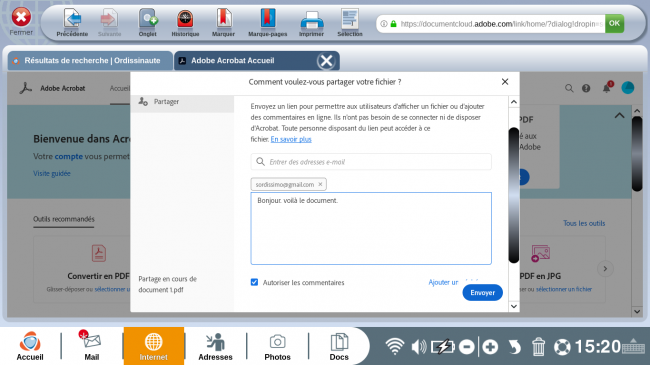Click the email addresses input field

371,162
